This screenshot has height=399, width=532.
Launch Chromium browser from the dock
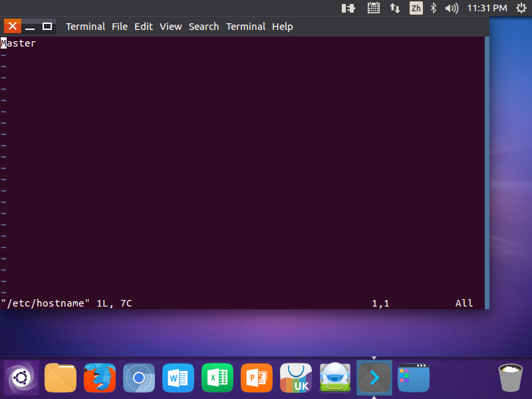click(139, 378)
